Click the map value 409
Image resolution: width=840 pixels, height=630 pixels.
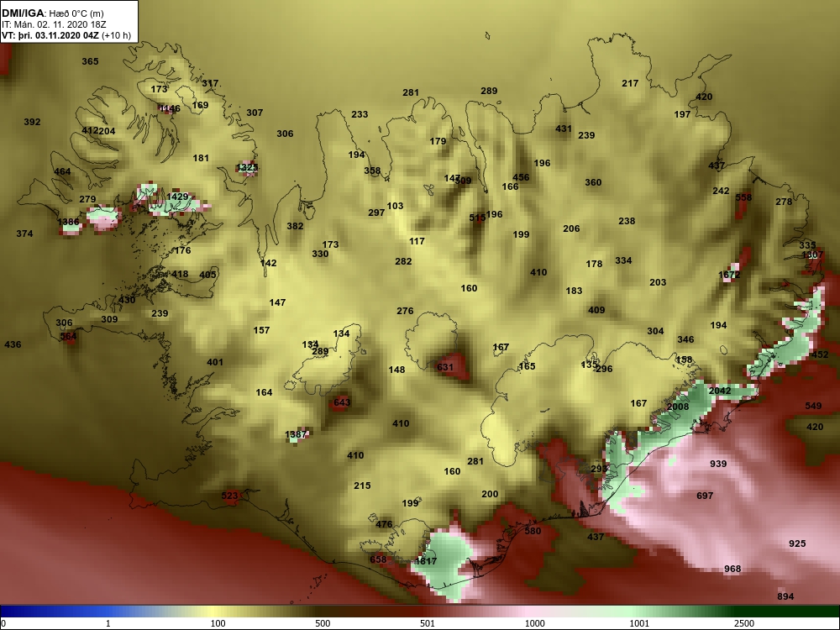(596, 310)
